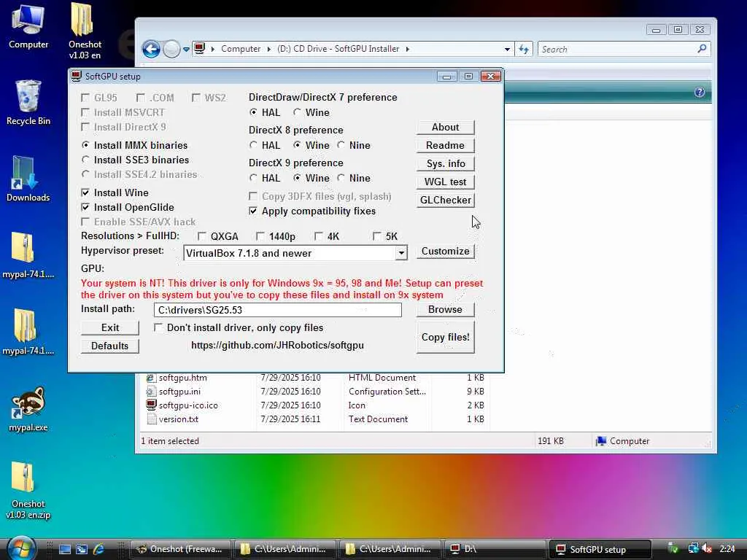Toggle Apply compatibility fixes checkbox
Screen dimensions: 747x560
coord(253,211)
